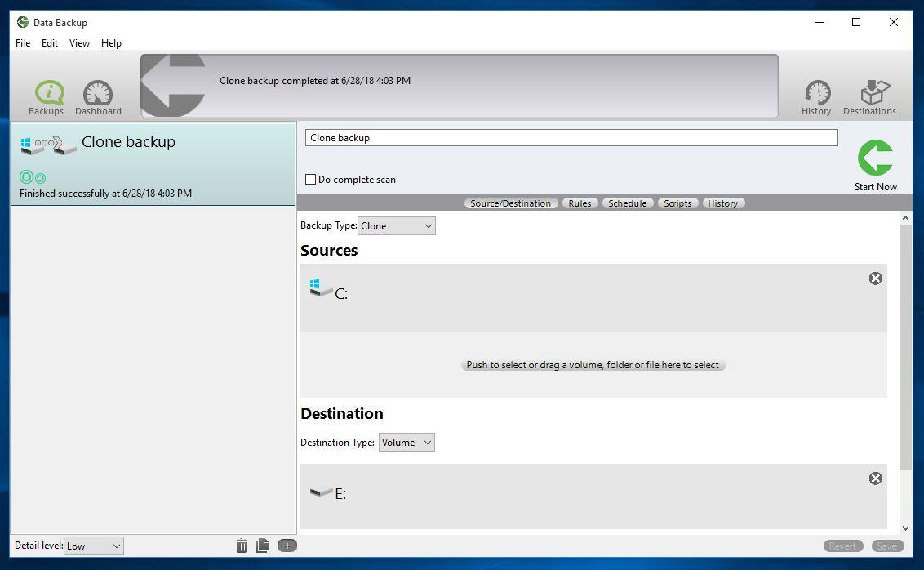
Task: Open the Destination Type dropdown
Action: pos(406,443)
